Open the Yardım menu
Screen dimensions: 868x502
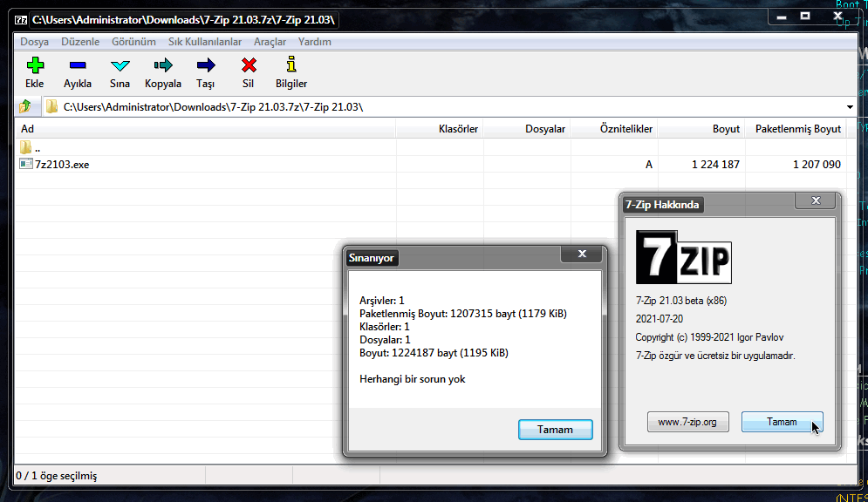[314, 42]
